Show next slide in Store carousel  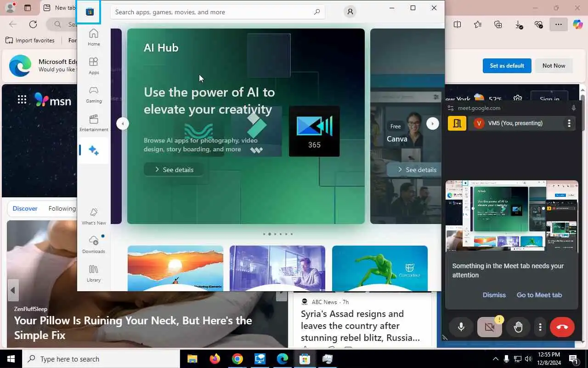coord(433,123)
